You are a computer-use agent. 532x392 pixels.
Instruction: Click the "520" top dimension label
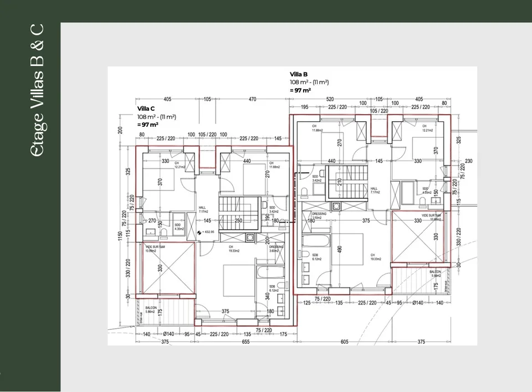330,99
